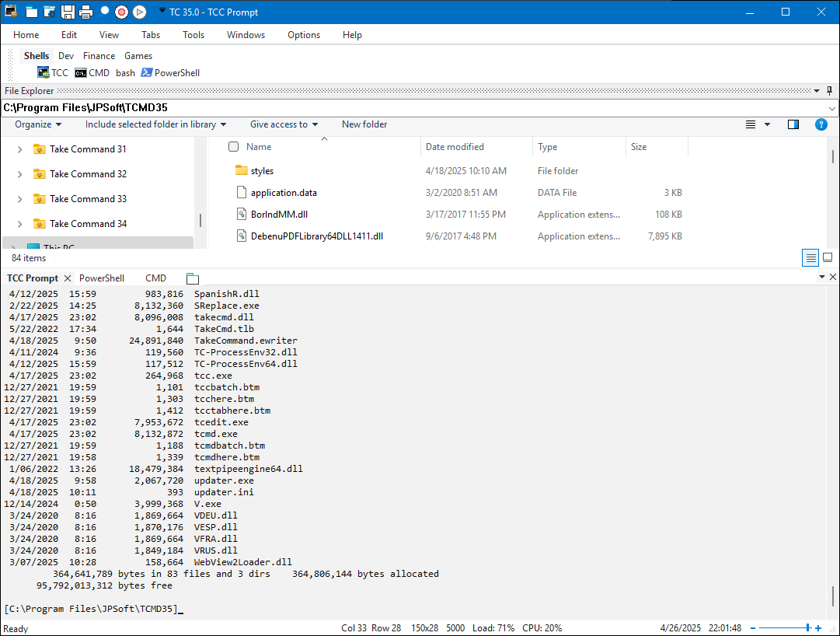Open the Tabs menu

tap(151, 35)
